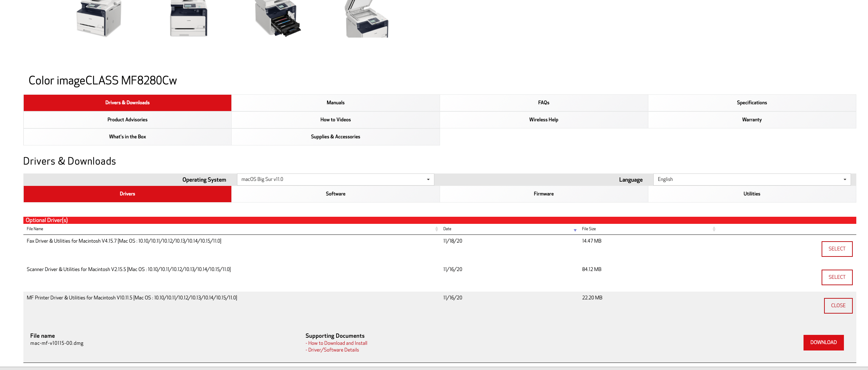Viewport: 868px width, 370px height.
Task: Open What's in the Box tab
Action: 127,137
